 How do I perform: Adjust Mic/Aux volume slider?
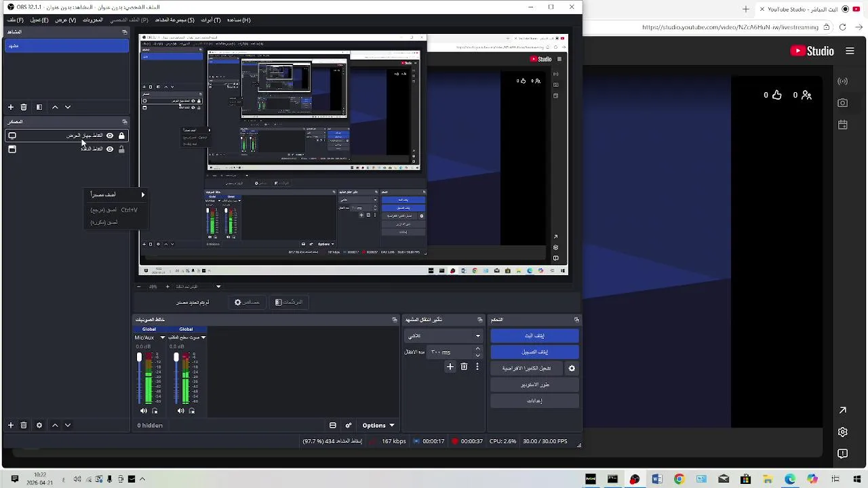pos(139,358)
